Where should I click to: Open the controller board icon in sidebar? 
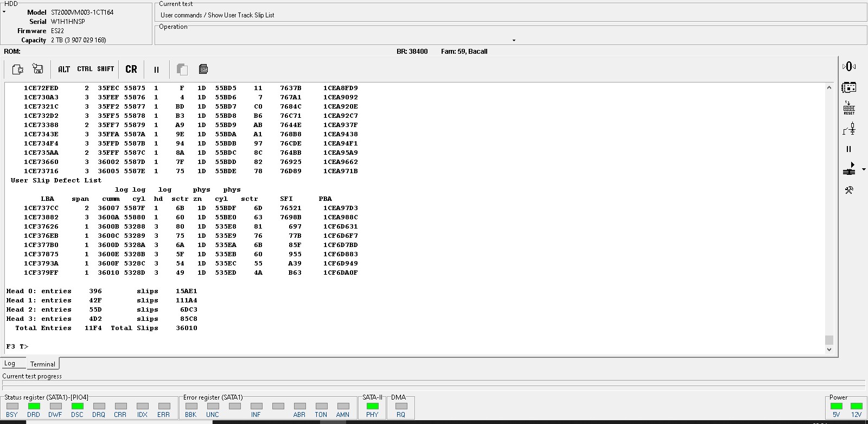849,87
